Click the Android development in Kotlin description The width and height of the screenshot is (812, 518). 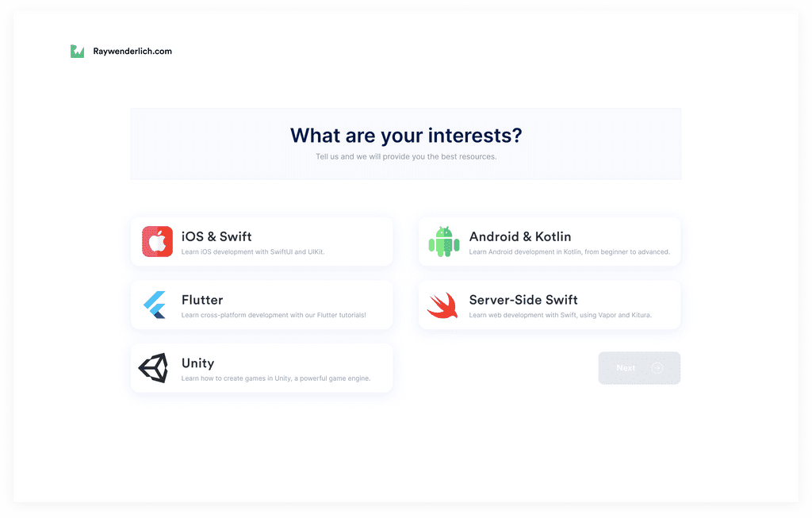tap(569, 252)
